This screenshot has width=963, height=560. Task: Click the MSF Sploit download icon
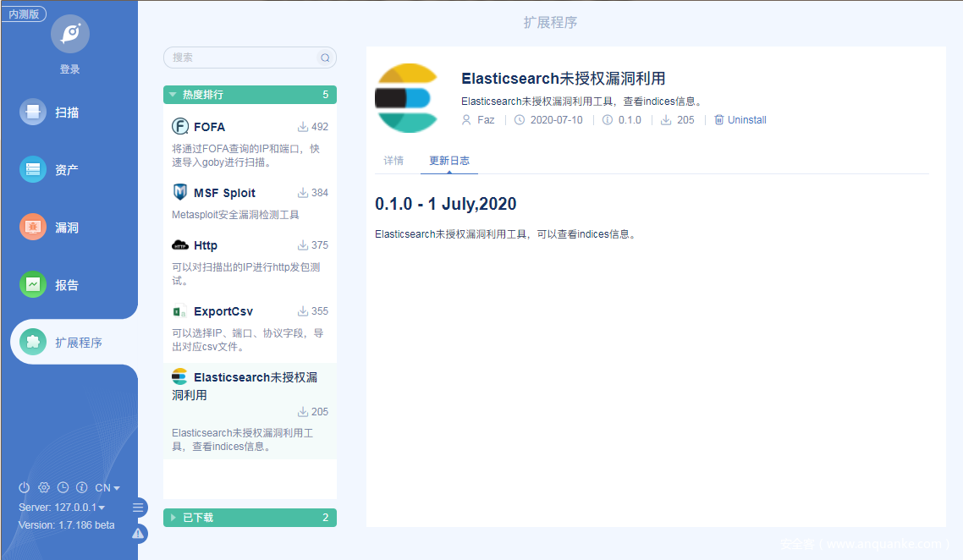tap(303, 193)
